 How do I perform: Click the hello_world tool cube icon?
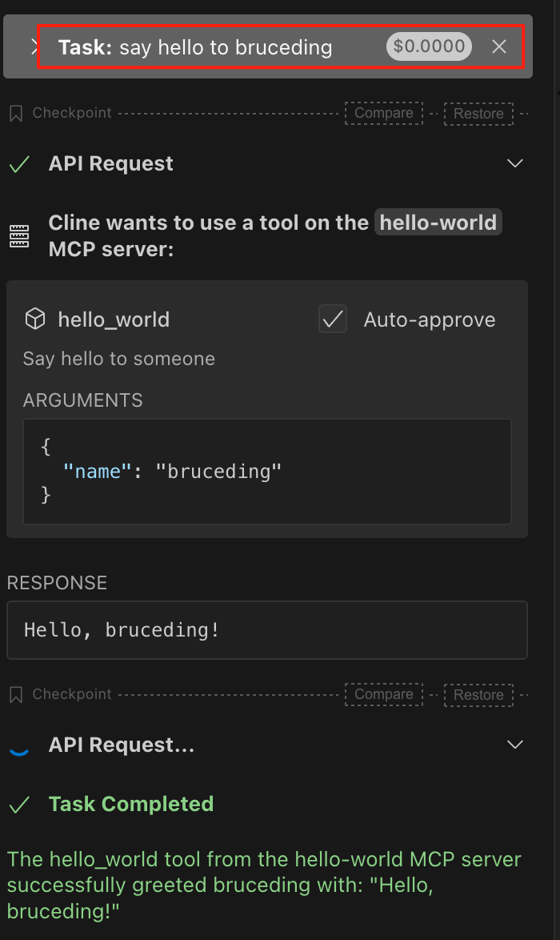click(x=35, y=319)
